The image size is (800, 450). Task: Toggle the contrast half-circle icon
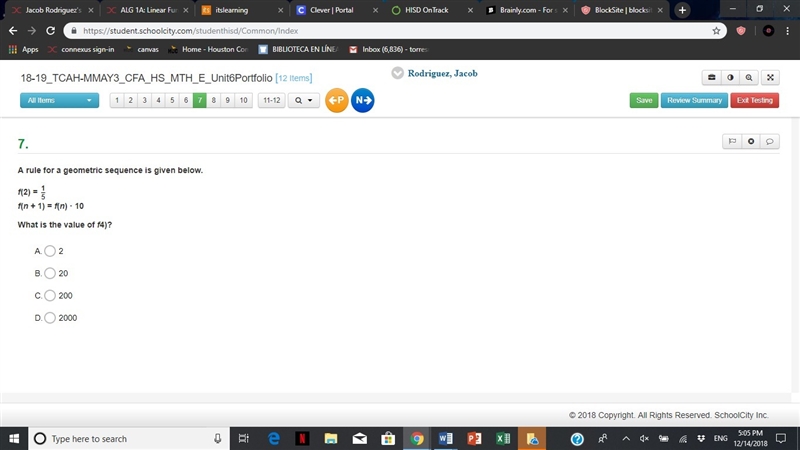point(730,78)
